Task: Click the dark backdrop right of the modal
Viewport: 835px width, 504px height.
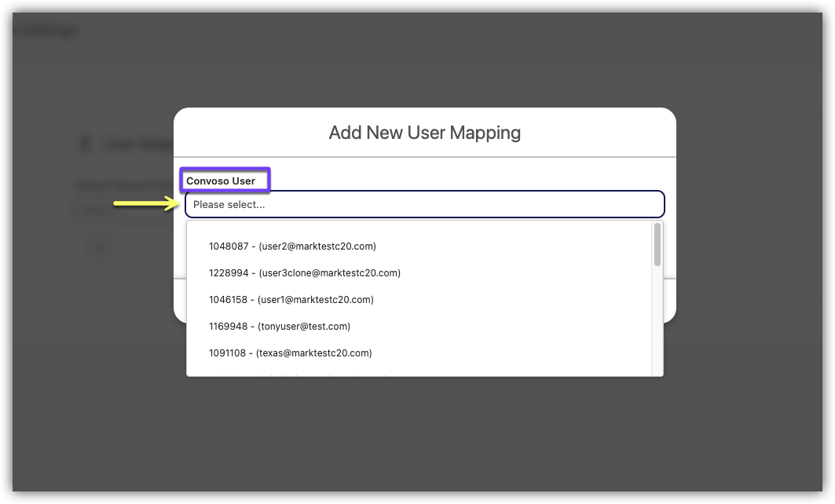Action: point(746,236)
